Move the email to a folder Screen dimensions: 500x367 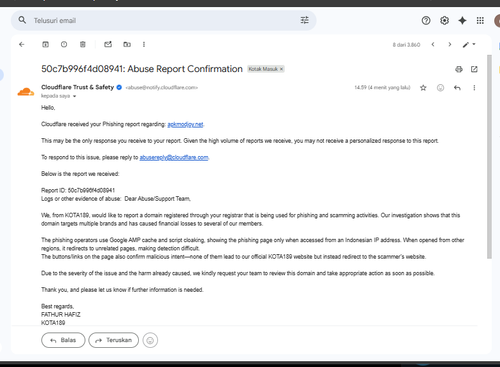click(x=127, y=44)
